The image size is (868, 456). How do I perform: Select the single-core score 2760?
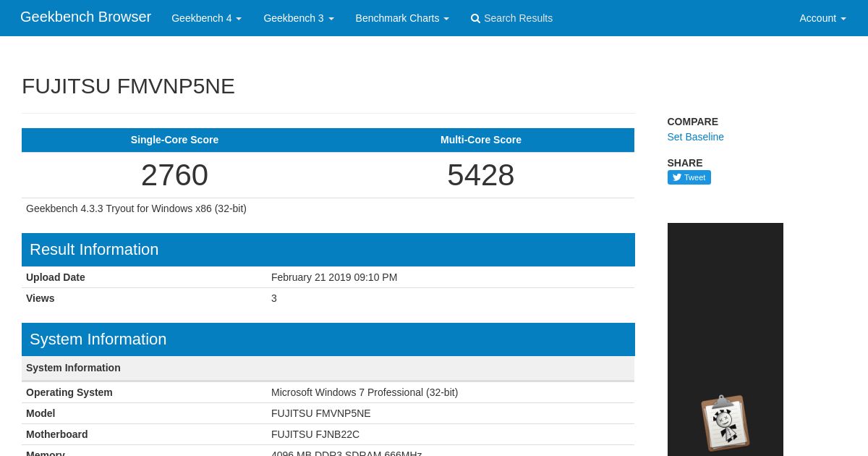[174, 175]
